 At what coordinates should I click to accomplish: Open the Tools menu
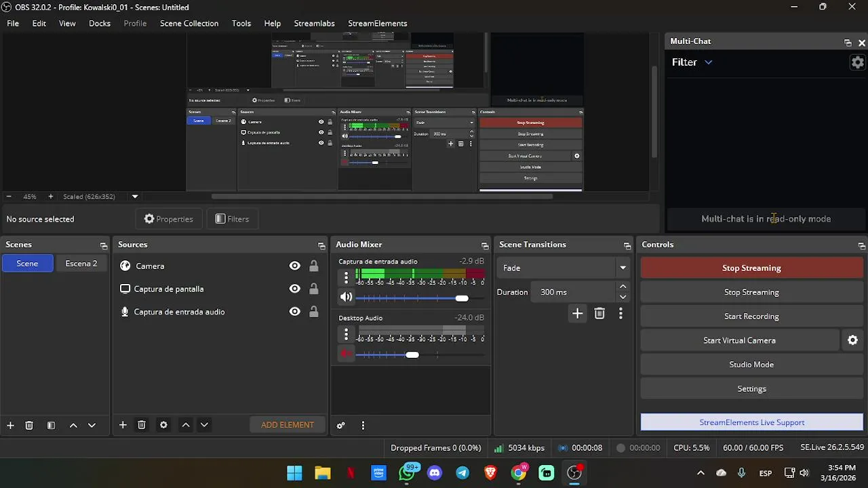241,23
